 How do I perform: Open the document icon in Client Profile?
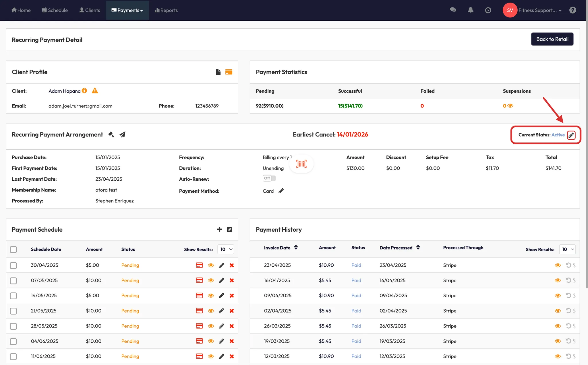[218, 72]
